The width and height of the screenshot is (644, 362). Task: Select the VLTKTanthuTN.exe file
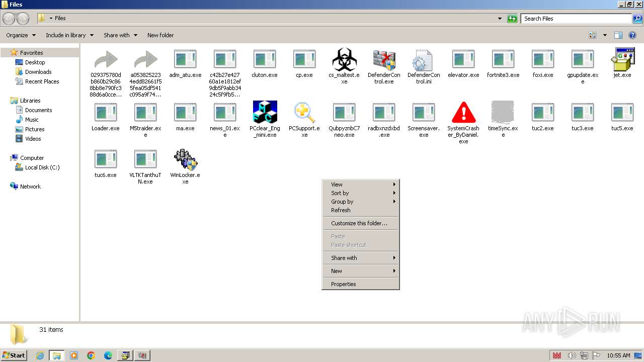[145, 166]
